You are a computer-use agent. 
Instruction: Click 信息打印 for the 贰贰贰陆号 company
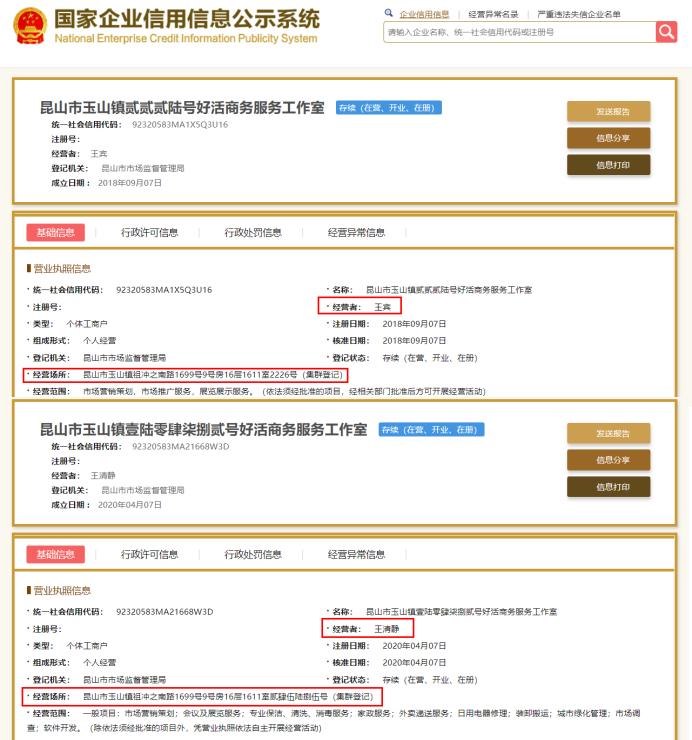(x=608, y=165)
